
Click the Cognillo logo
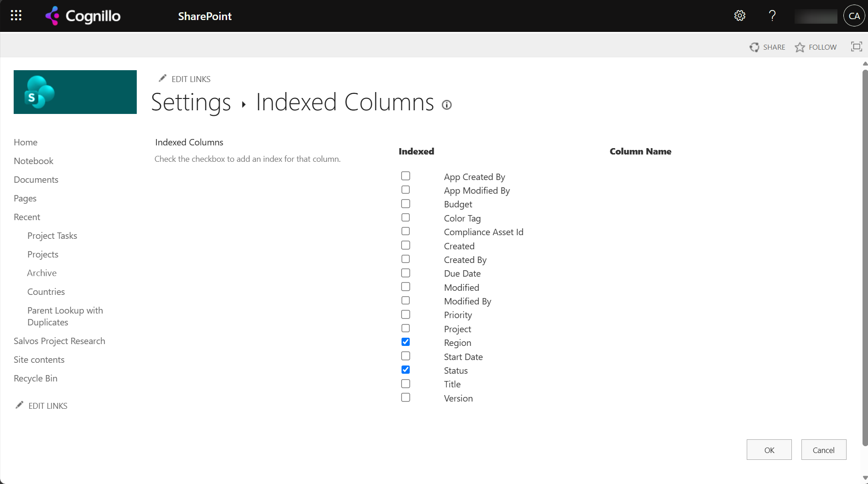click(x=83, y=16)
